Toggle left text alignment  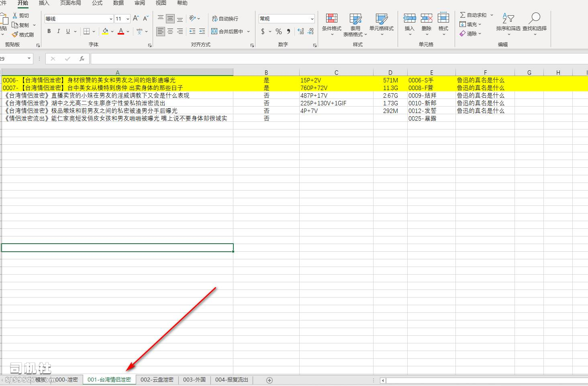click(161, 31)
